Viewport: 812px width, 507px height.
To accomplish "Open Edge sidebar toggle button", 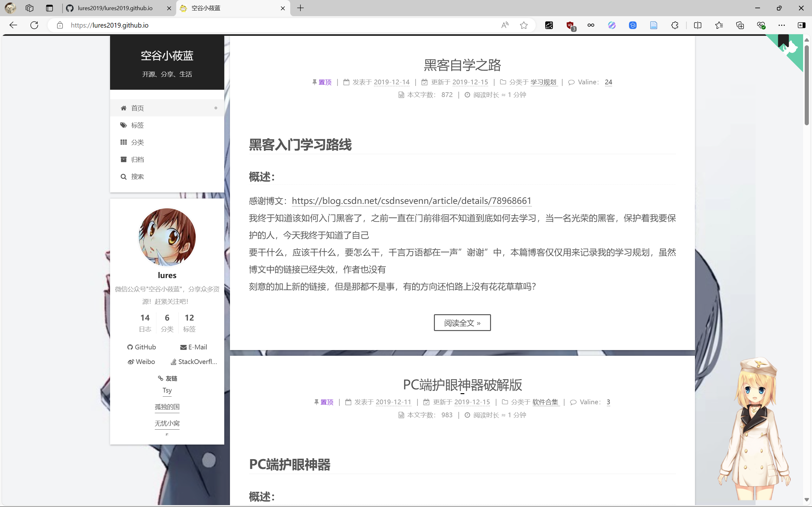I will coord(801,25).
